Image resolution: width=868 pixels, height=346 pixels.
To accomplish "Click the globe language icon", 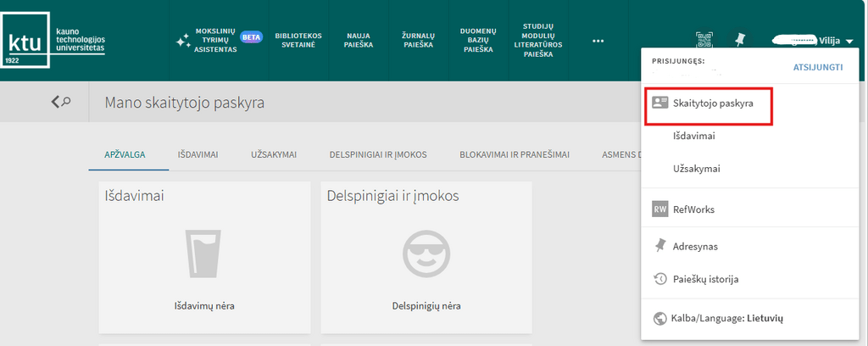I will 659,318.
